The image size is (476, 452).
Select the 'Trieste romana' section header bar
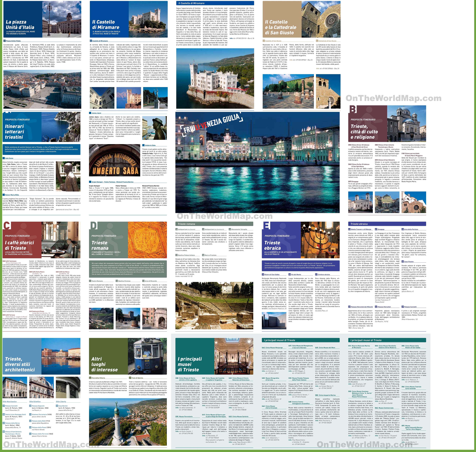(214, 224)
